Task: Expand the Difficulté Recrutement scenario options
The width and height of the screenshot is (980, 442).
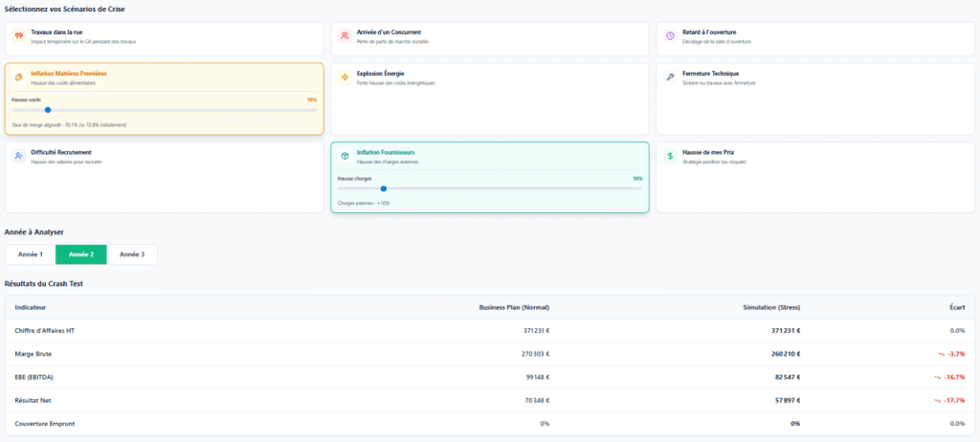Action: [x=165, y=178]
